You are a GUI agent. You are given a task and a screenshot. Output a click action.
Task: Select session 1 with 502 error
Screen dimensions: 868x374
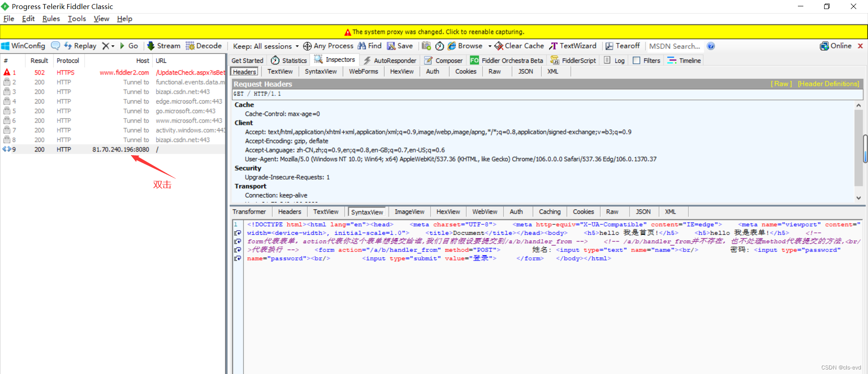[x=113, y=72]
